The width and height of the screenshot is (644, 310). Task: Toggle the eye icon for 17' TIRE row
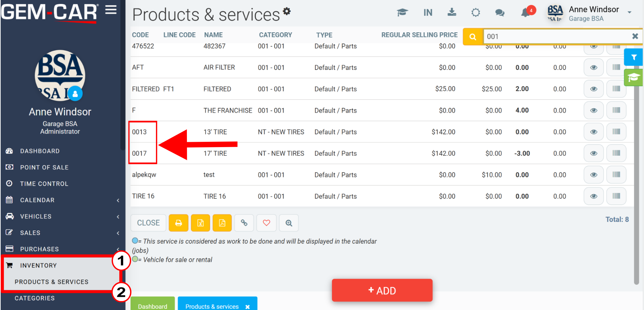[x=593, y=153]
